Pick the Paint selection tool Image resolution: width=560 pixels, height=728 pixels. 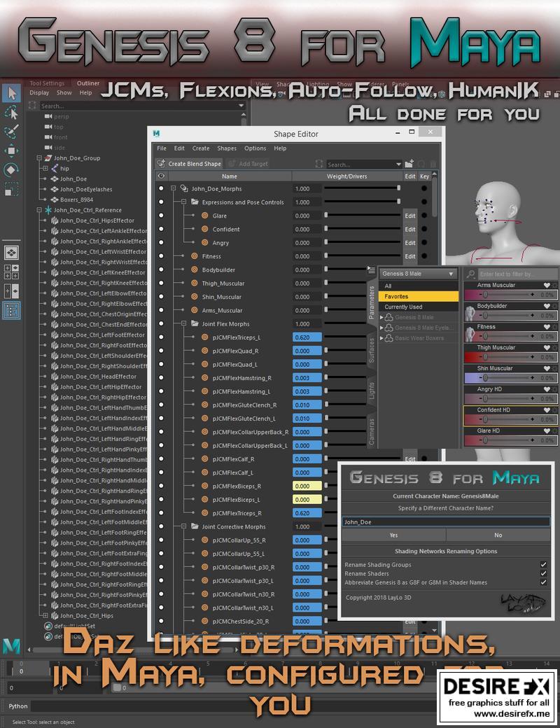[x=11, y=132]
